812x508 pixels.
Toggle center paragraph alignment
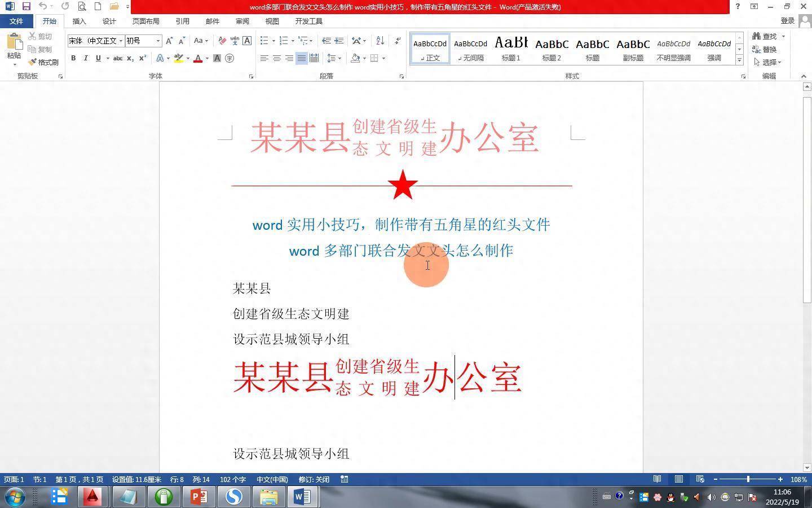(276, 58)
